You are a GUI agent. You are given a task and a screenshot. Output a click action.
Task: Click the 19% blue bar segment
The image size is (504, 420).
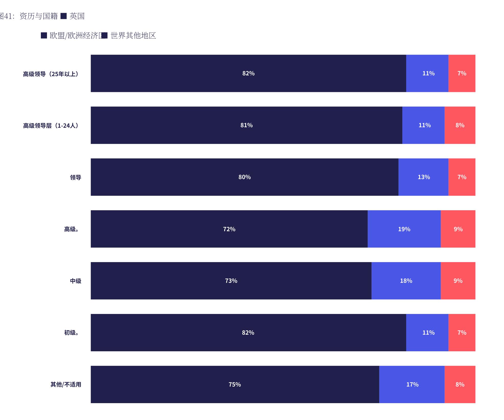pyautogui.click(x=404, y=229)
